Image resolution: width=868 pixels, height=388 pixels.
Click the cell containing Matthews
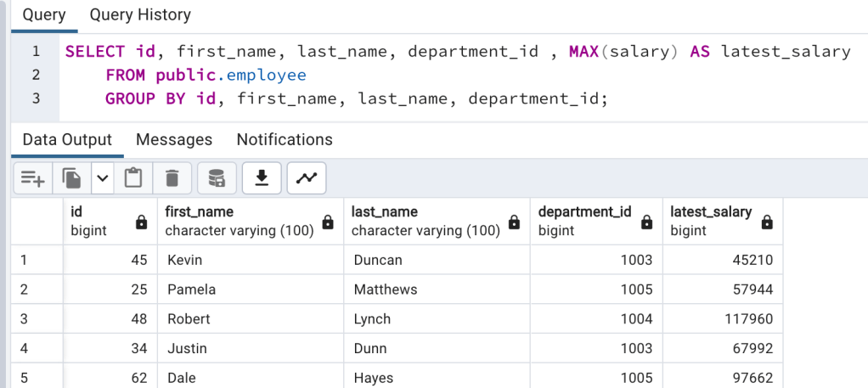click(x=386, y=290)
